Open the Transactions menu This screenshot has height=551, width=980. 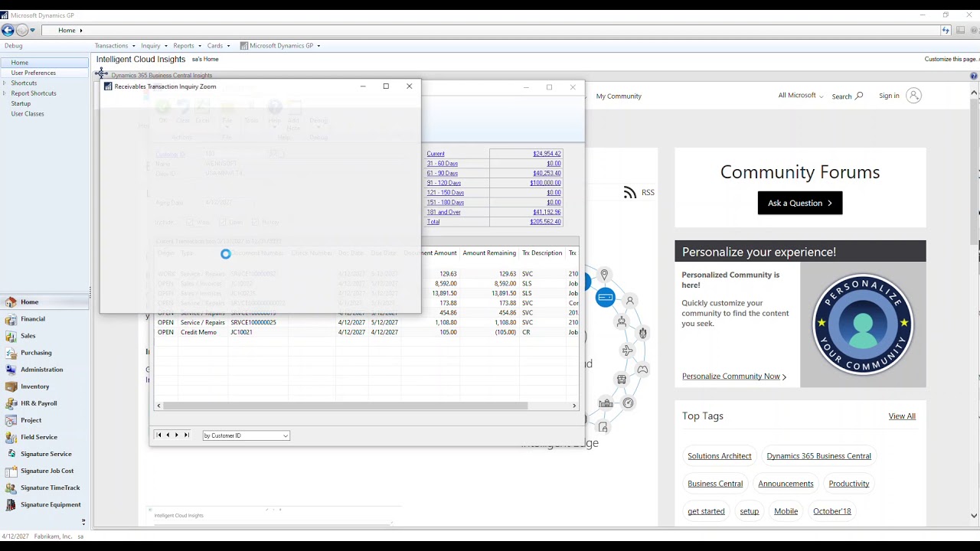(115, 46)
